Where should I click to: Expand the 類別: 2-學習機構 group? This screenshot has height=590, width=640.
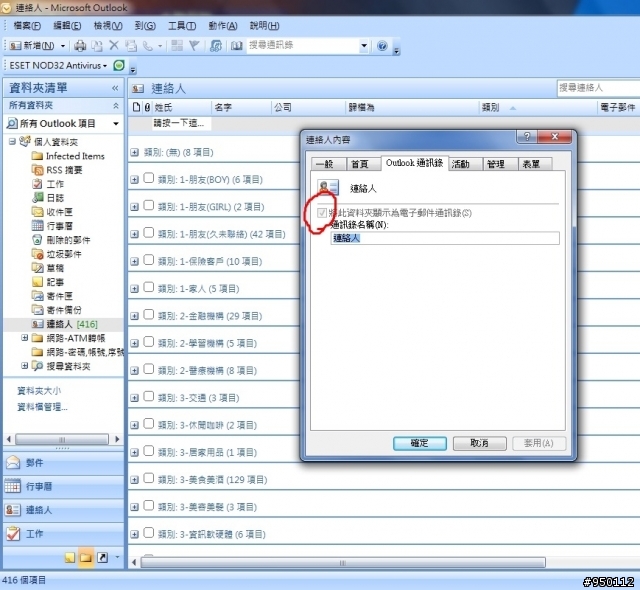[134, 343]
